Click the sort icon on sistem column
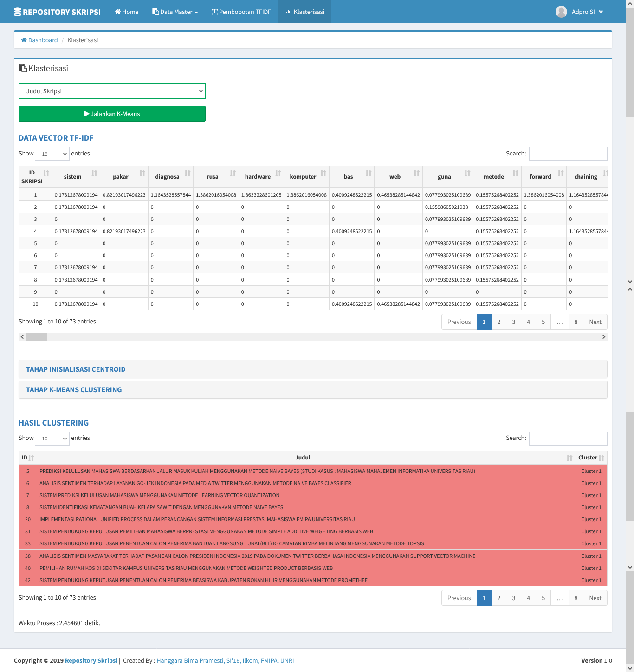This screenshot has width=634, height=672. 94,174
